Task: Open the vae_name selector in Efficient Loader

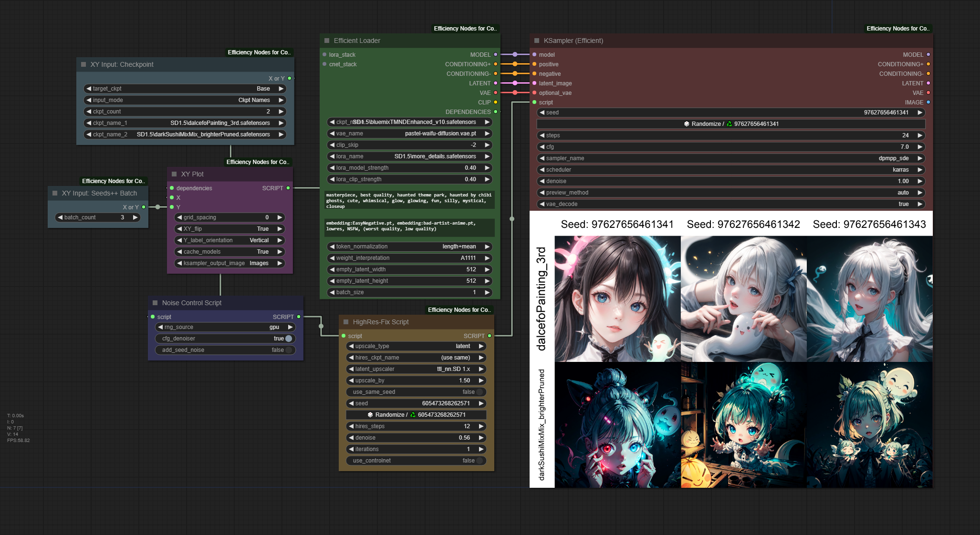Action: point(409,134)
